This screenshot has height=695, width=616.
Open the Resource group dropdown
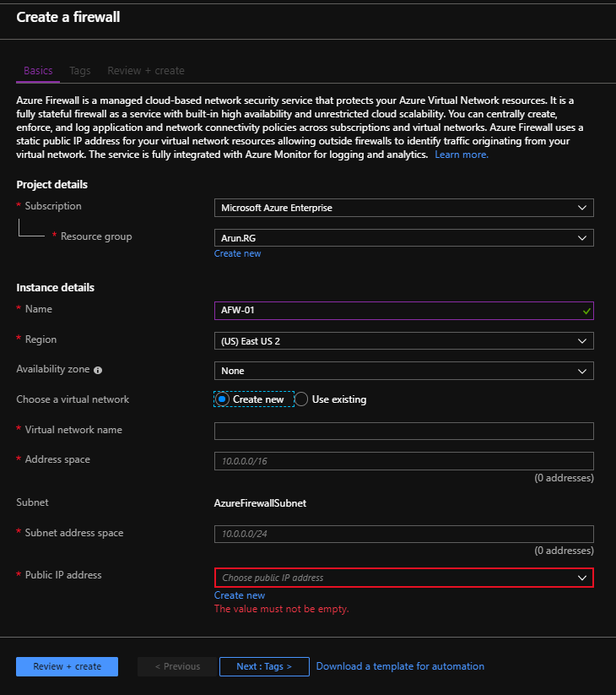point(404,238)
